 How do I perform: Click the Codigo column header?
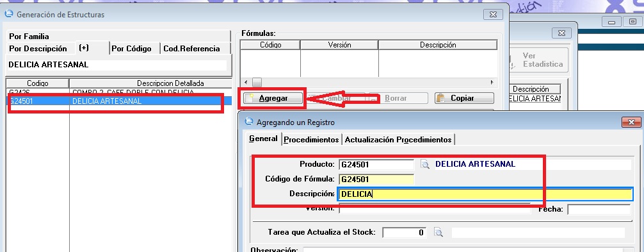coord(38,83)
